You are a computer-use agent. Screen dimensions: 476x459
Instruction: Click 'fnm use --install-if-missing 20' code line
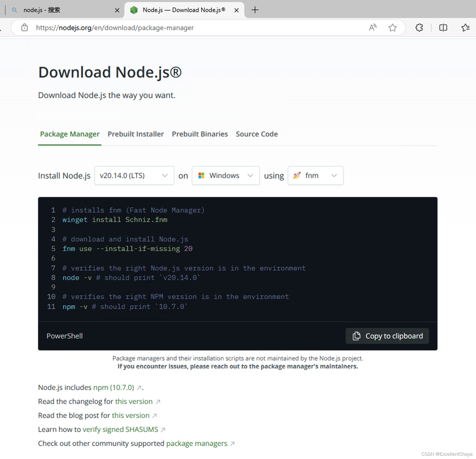[127, 248]
